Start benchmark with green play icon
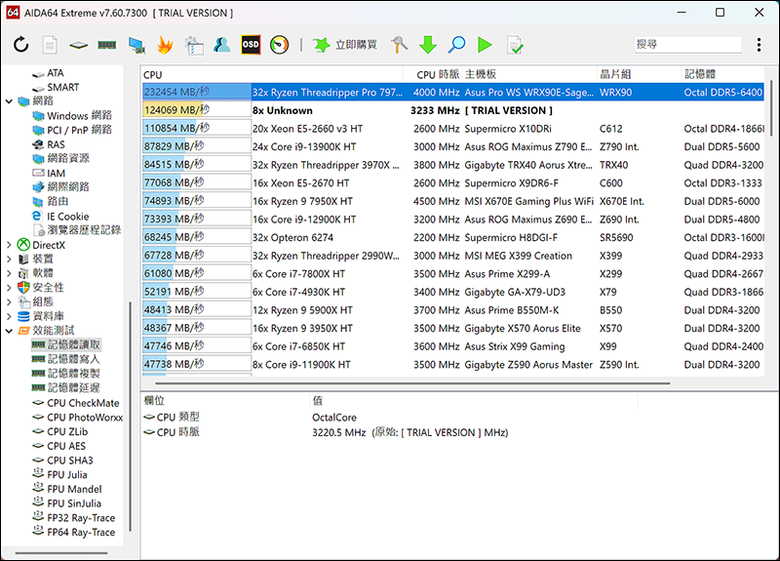 point(485,45)
